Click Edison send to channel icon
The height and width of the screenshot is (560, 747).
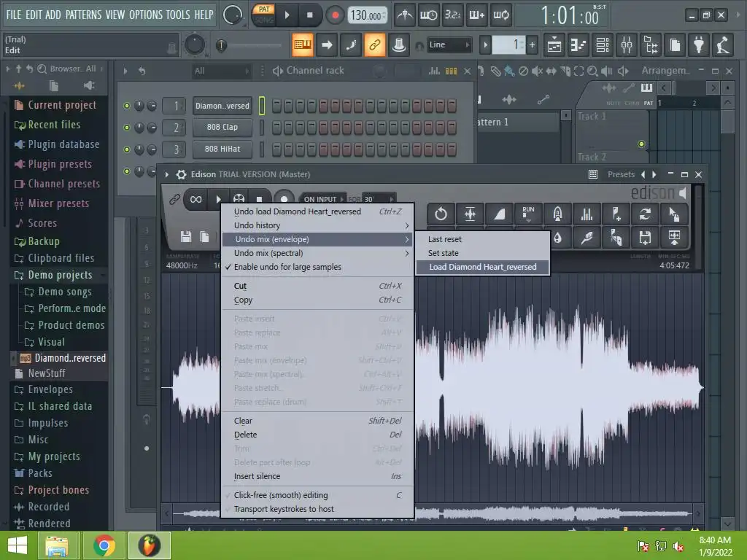[674, 238]
